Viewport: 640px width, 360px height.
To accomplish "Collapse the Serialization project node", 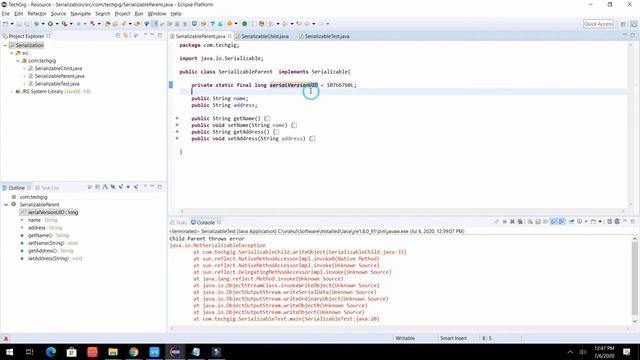I will pyautogui.click(x=5, y=45).
